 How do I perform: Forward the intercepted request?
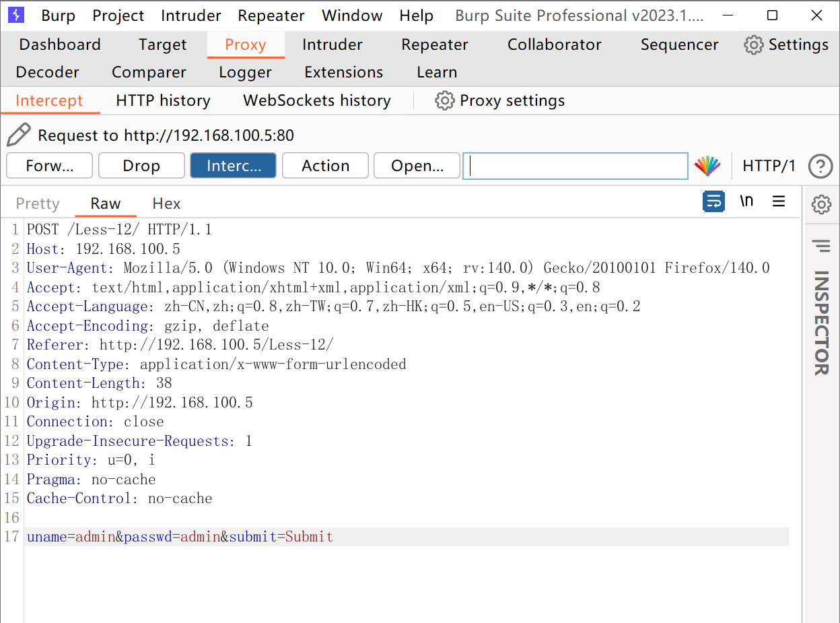click(49, 165)
